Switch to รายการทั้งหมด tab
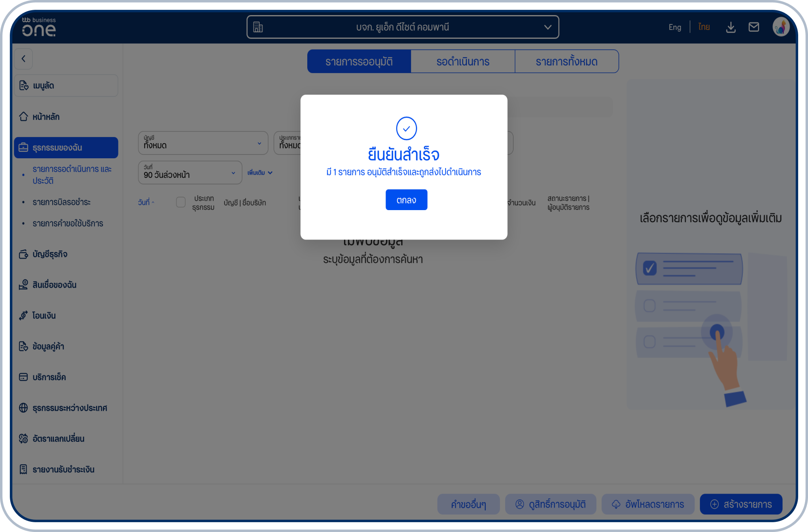 [566, 62]
